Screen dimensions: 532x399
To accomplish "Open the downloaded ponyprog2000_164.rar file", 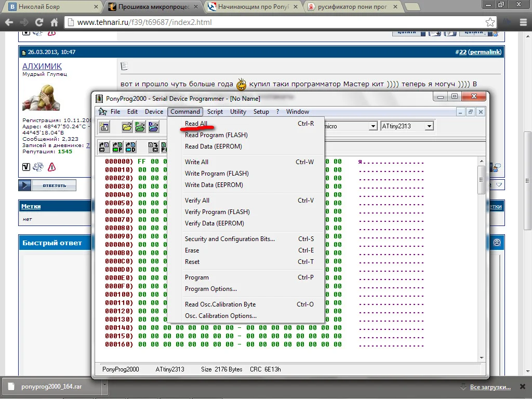I will [52, 387].
